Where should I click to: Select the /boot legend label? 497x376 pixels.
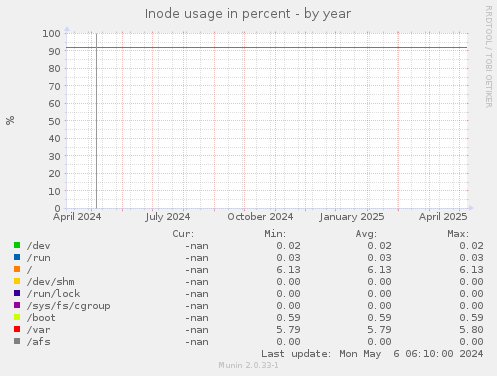click(x=41, y=318)
